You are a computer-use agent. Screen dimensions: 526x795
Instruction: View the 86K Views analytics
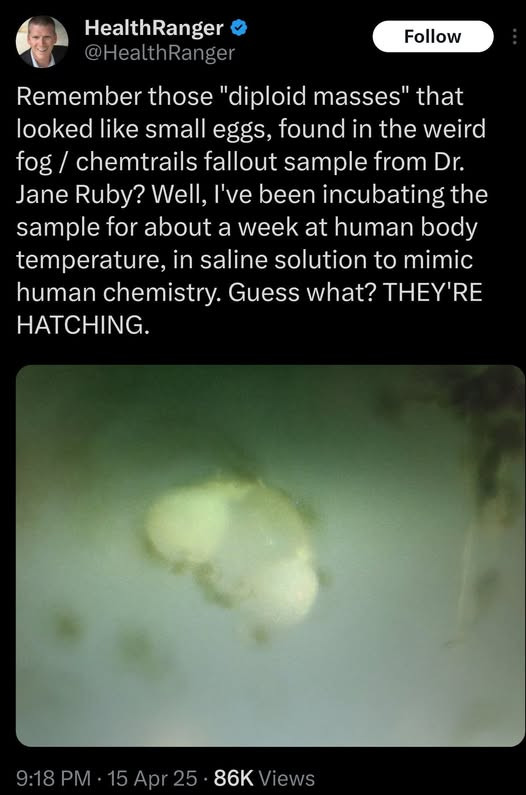(x=264, y=778)
